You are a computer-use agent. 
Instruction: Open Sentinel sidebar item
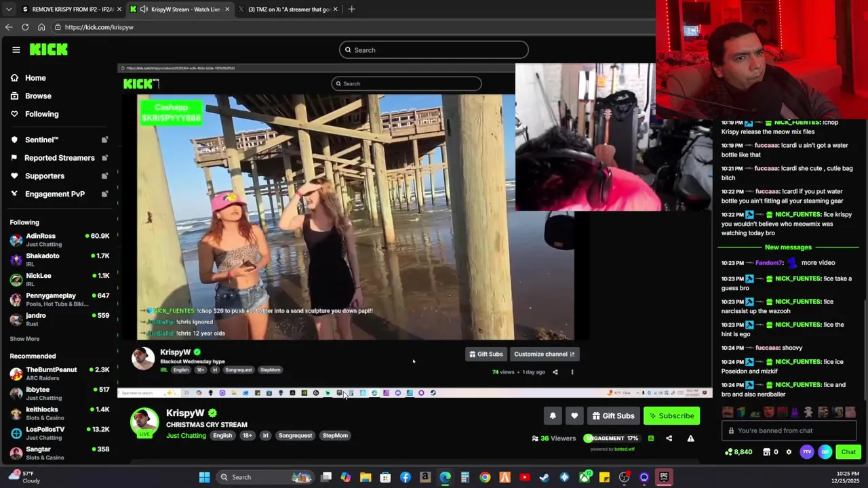(x=41, y=140)
